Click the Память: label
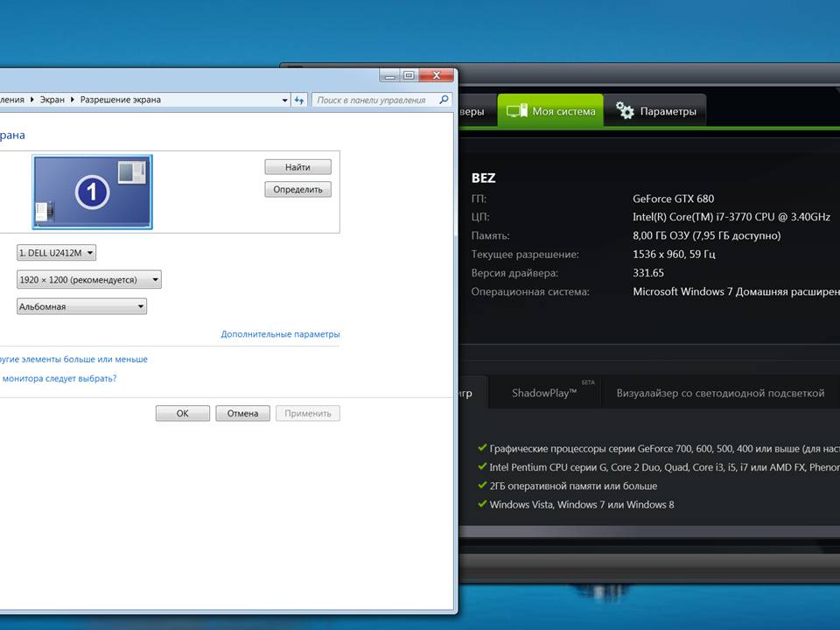 tap(490, 235)
